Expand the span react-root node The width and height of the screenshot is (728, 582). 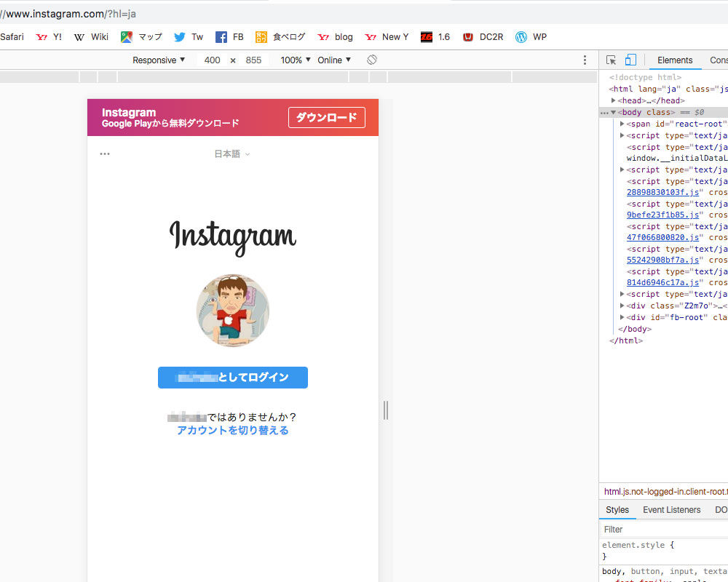point(622,124)
